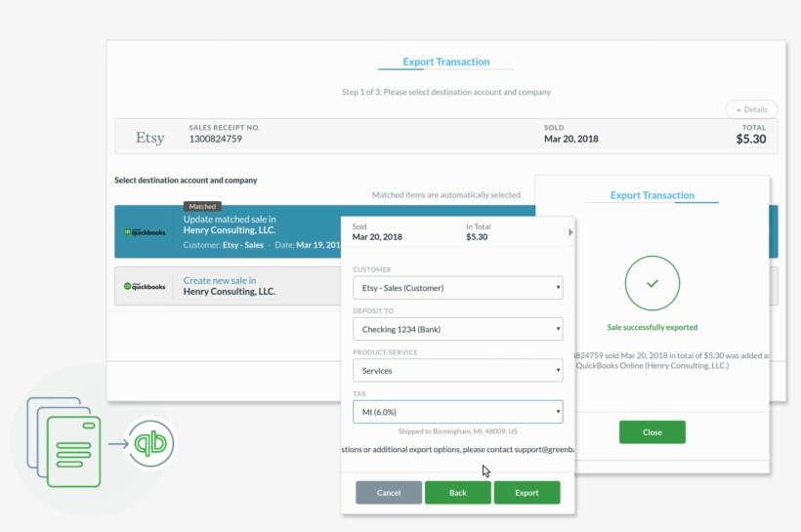Screen dimensions: 801x532
Task: Click the QuickBooks logo in the Create new sale row
Action: tap(145, 286)
